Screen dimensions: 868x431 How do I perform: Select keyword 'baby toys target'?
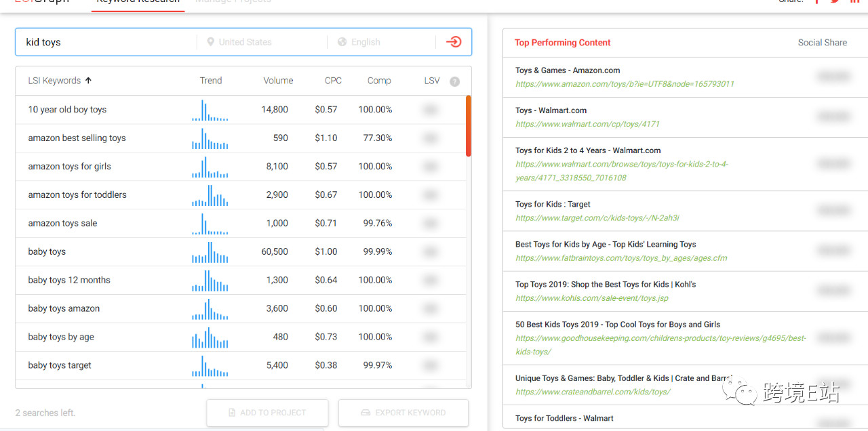click(x=60, y=366)
